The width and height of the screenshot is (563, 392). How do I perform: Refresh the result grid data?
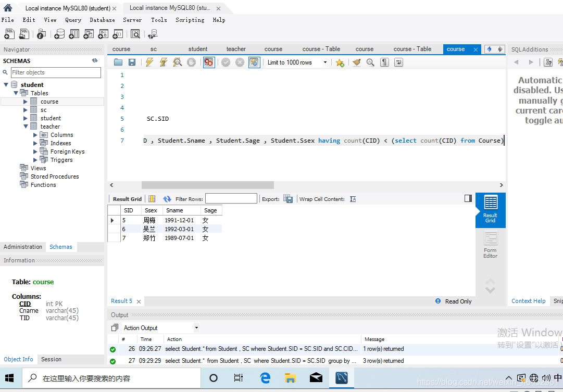167,198
